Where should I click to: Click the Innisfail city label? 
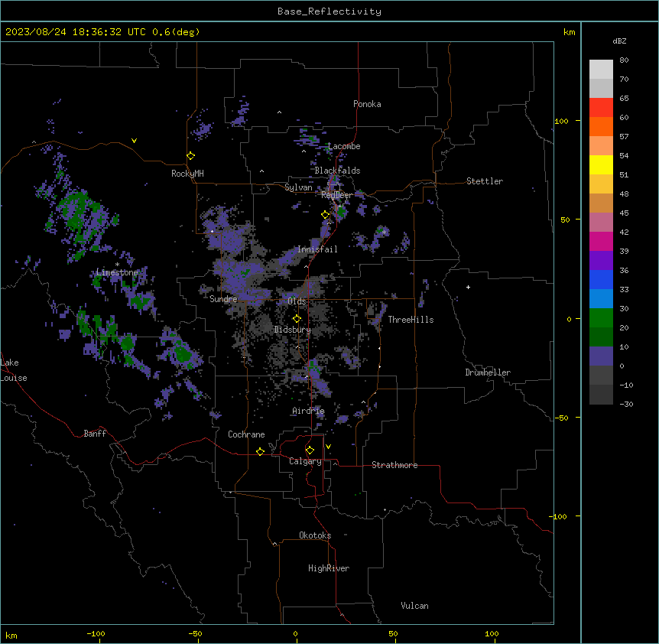(317, 249)
